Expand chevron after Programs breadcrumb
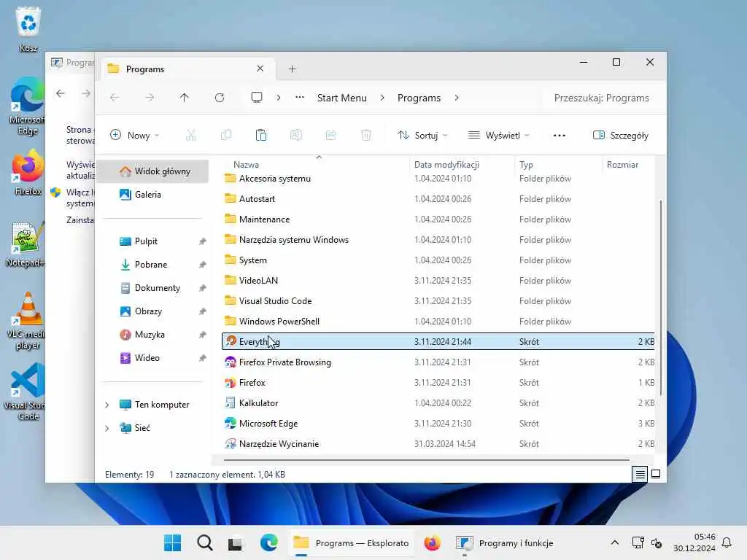The height and width of the screenshot is (560, 747). tap(457, 98)
